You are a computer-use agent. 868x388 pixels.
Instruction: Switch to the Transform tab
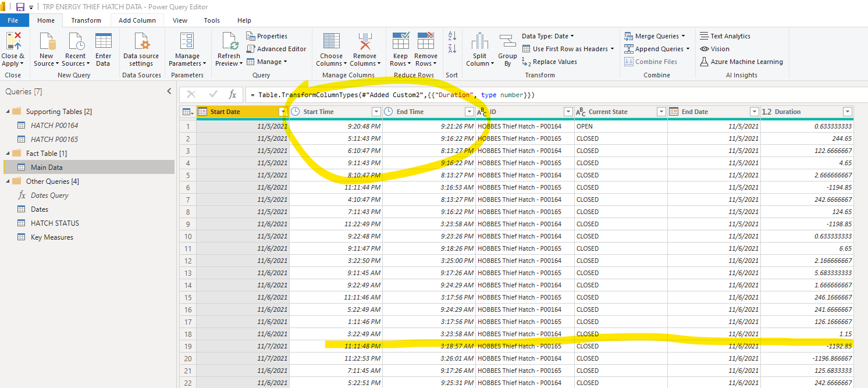click(86, 20)
